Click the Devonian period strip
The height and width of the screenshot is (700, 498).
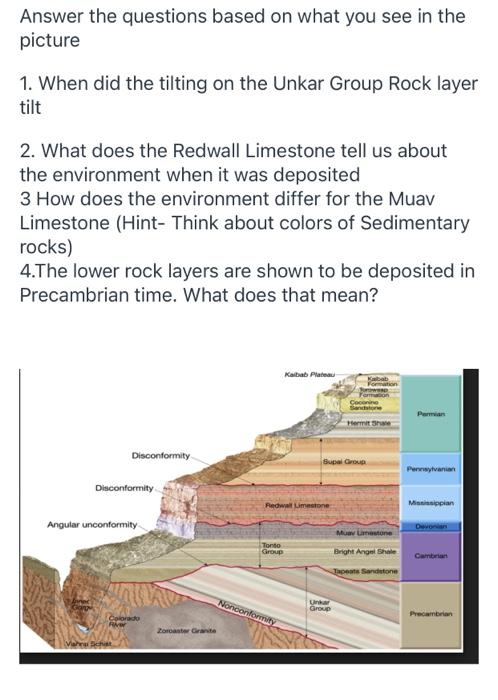click(x=431, y=527)
